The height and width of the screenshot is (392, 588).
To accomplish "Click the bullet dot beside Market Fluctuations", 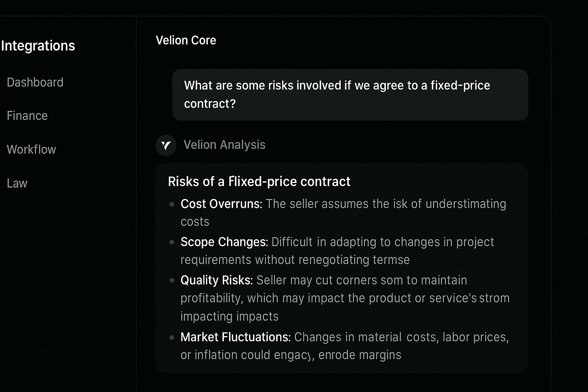I will click(172, 337).
